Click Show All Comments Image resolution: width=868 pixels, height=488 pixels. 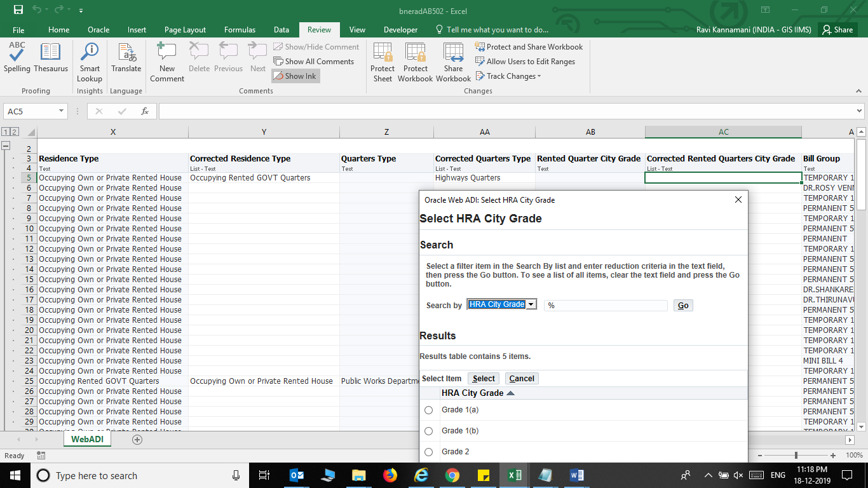click(314, 62)
